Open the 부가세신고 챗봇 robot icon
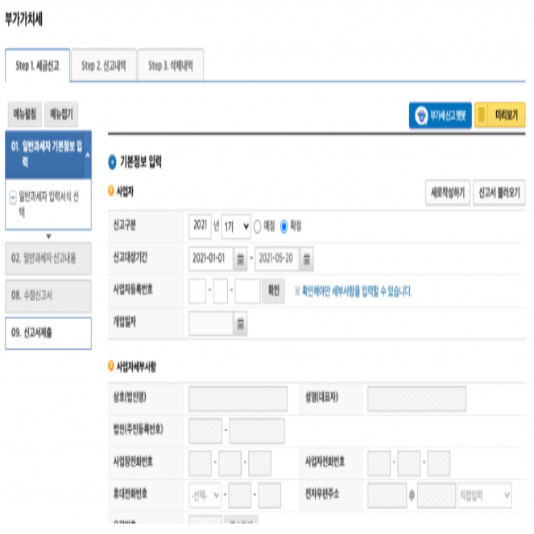The image size is (534, 534). click(x=421, y=116)
